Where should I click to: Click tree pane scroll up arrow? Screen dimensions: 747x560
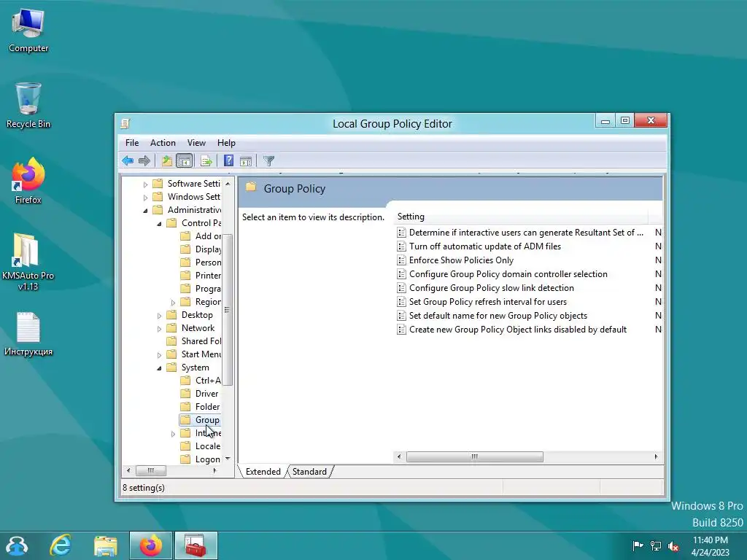pos(228,183)
